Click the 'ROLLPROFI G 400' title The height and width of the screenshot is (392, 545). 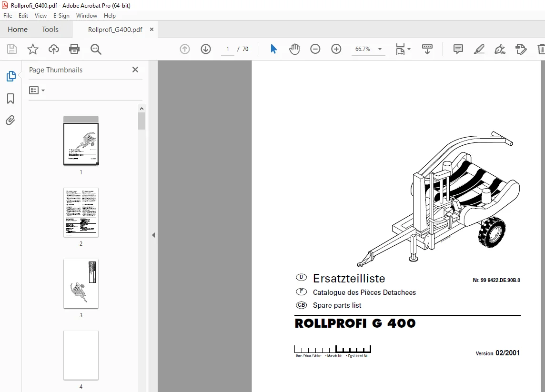coord(355,323)
